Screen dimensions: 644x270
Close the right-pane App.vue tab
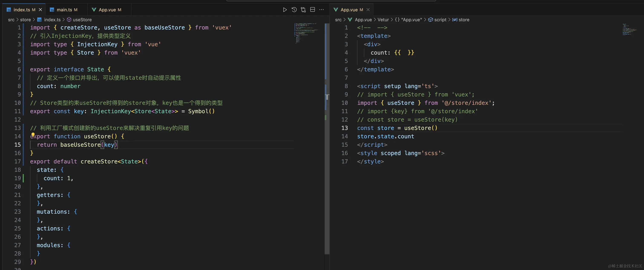[368, 10]
